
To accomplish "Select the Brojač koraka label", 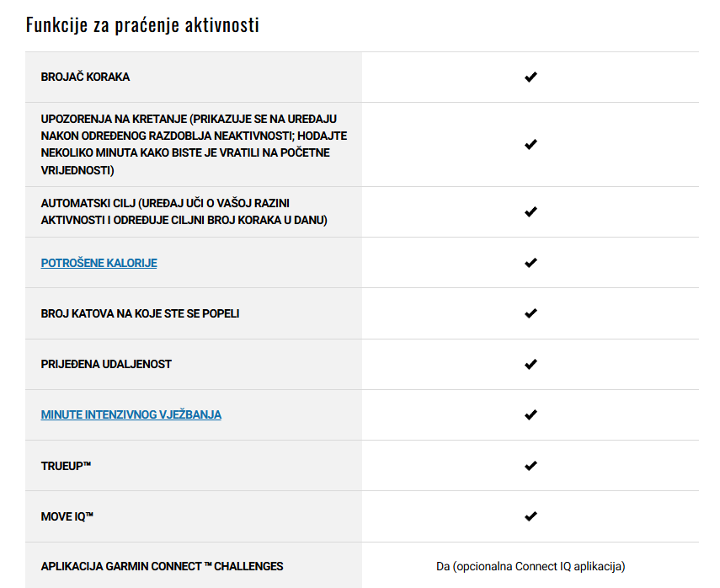I will (x=85, y=77).
